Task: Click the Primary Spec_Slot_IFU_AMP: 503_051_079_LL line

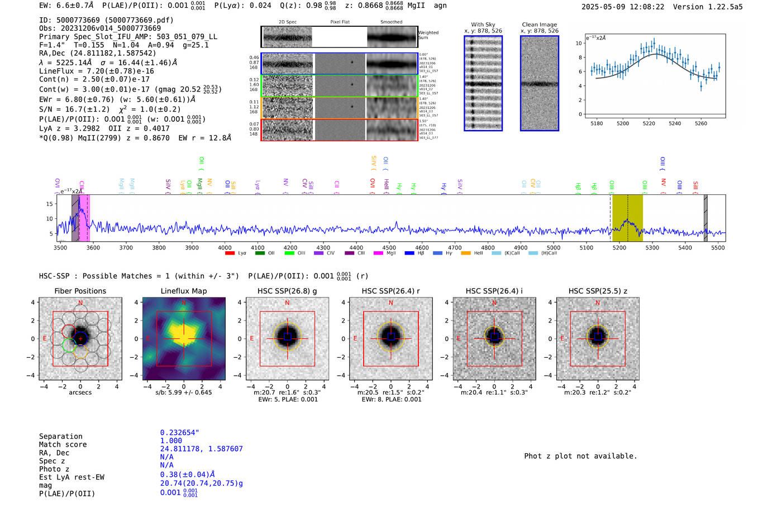Action: coord(128,37)
